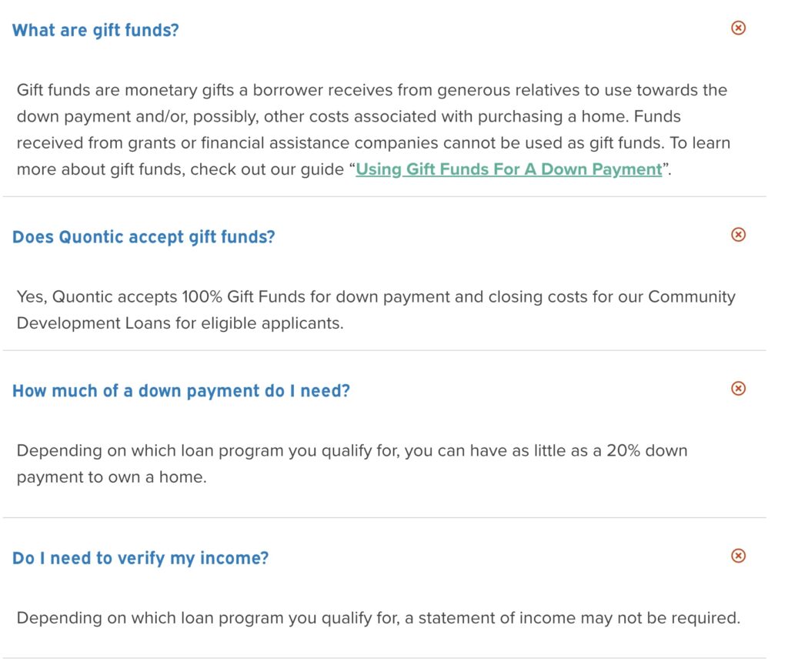Toggle the "Do I need to verify my income?" heading

pyautogui.click(x=140, y=558)
